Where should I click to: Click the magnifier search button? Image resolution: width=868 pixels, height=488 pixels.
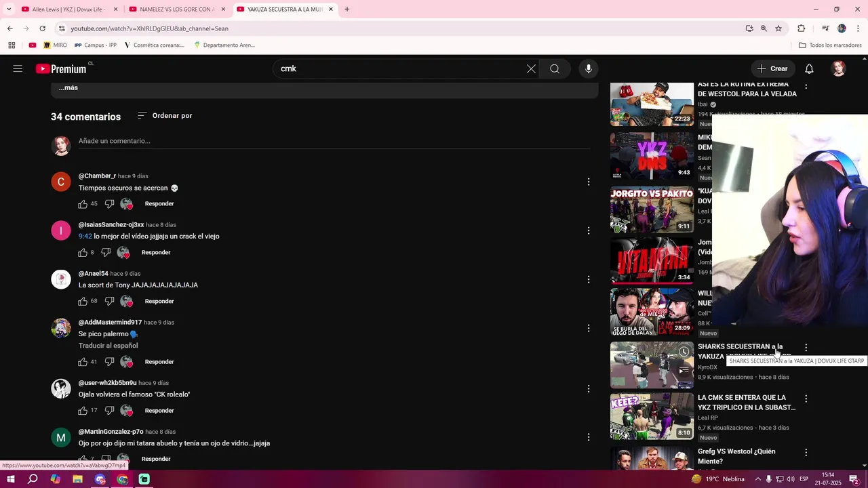click(x=555, y=68)
